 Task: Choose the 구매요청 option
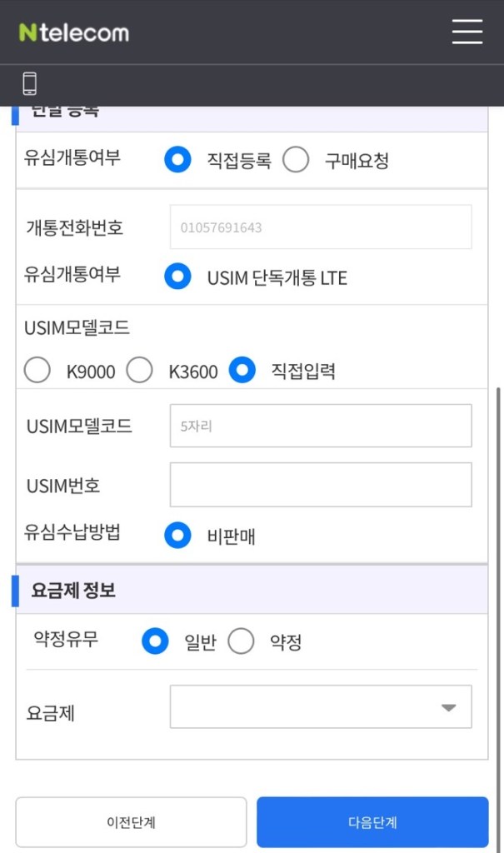coord(297,160)
